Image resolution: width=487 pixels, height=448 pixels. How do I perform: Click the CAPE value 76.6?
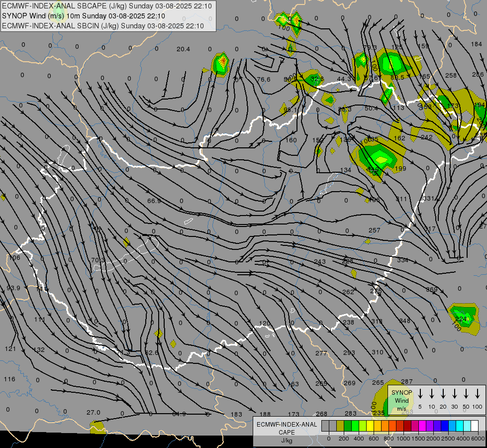coord(263,80)
